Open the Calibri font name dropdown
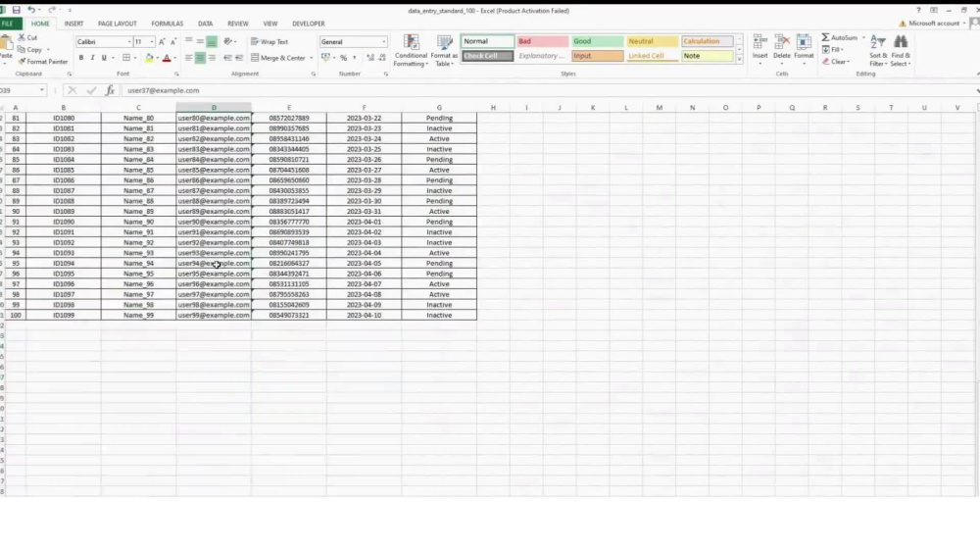This screenshot has width=980, height=552. 129,42
